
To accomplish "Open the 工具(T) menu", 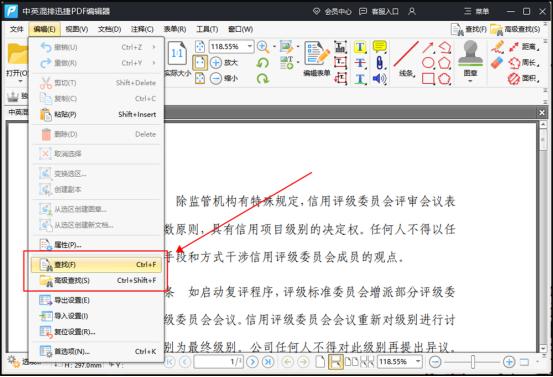I will 207,29.
